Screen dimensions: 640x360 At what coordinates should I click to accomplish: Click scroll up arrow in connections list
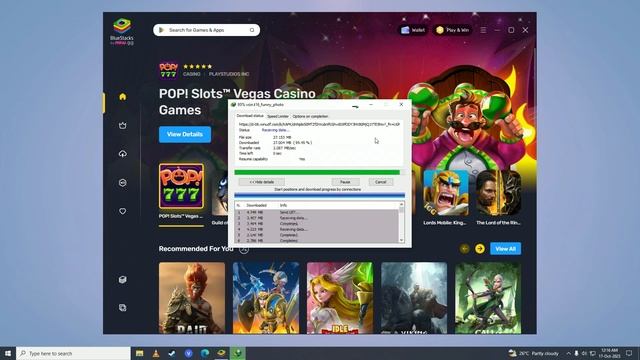pos(401,204)
